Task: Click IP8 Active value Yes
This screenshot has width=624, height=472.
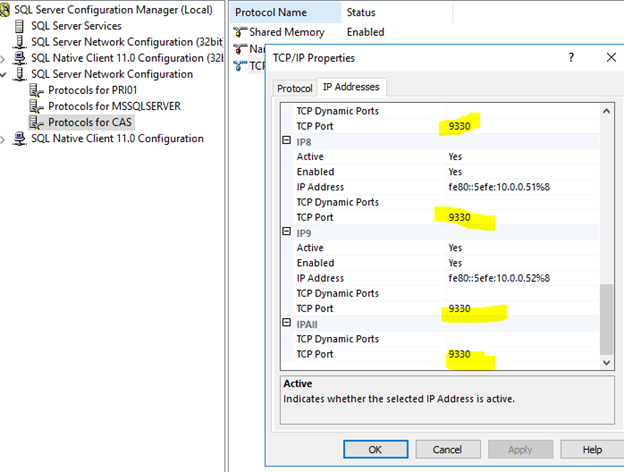Action: click(455, 157)
